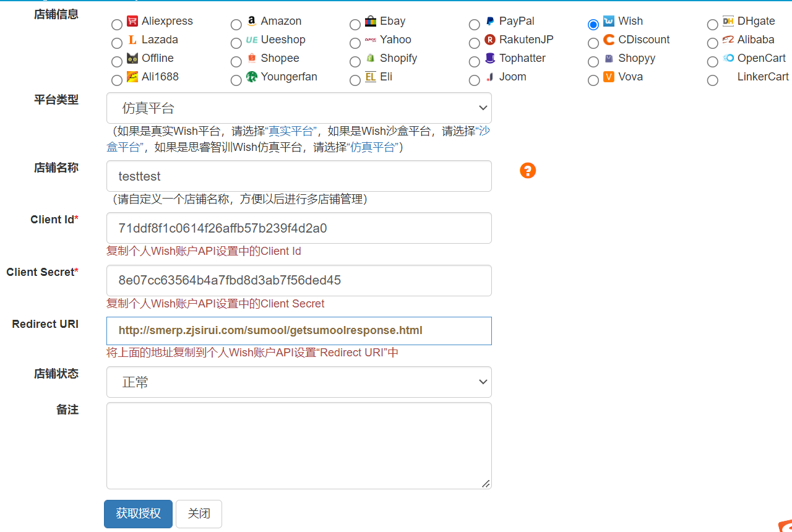Click the Alibaba logo icon

(728, 40)
